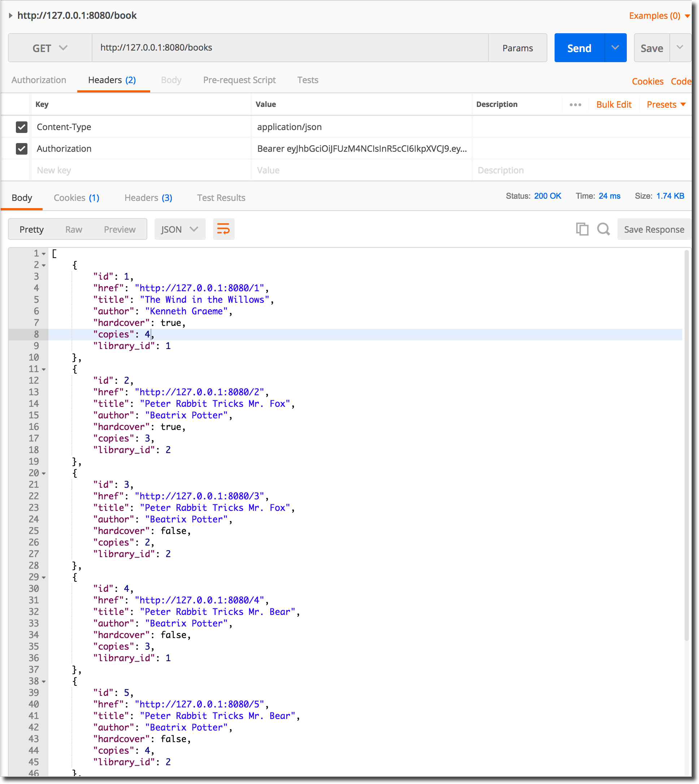Open the Save button dropdown arrow
Screen dimensions: 699x784
coord(680,48)
